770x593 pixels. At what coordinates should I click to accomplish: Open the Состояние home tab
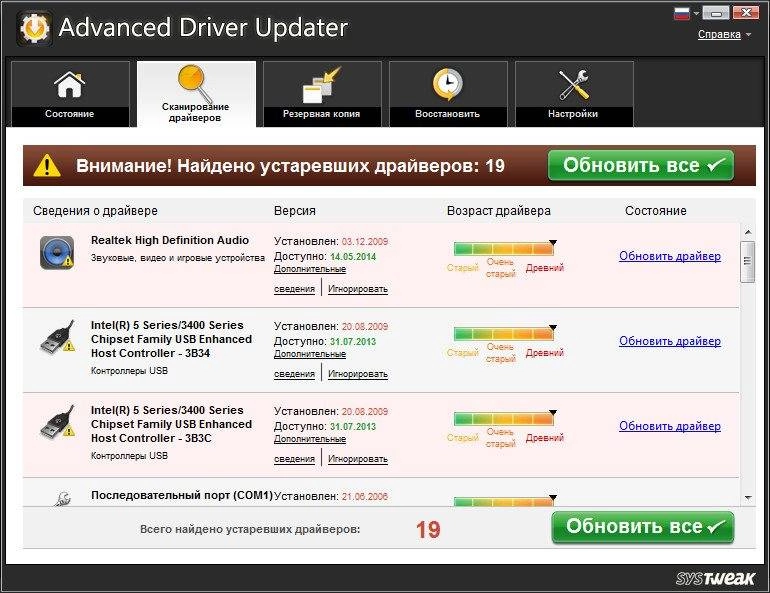coord(70,94)
